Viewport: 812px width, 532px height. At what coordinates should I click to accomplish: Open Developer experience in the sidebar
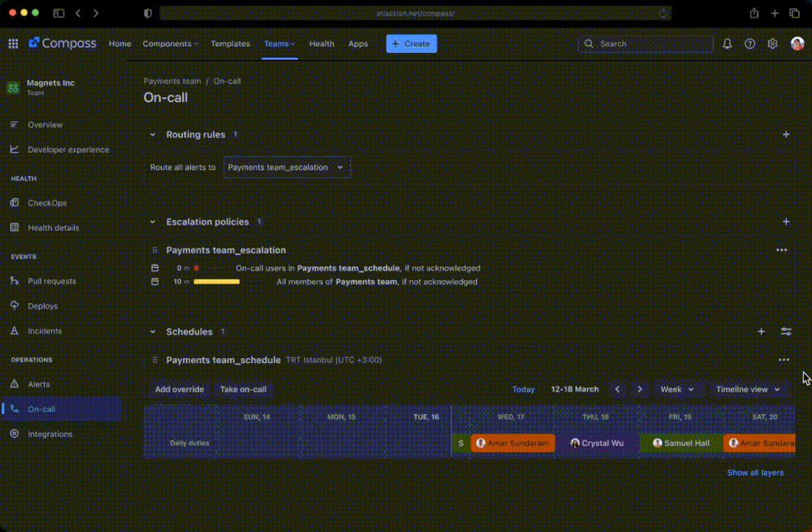(62, 149)
